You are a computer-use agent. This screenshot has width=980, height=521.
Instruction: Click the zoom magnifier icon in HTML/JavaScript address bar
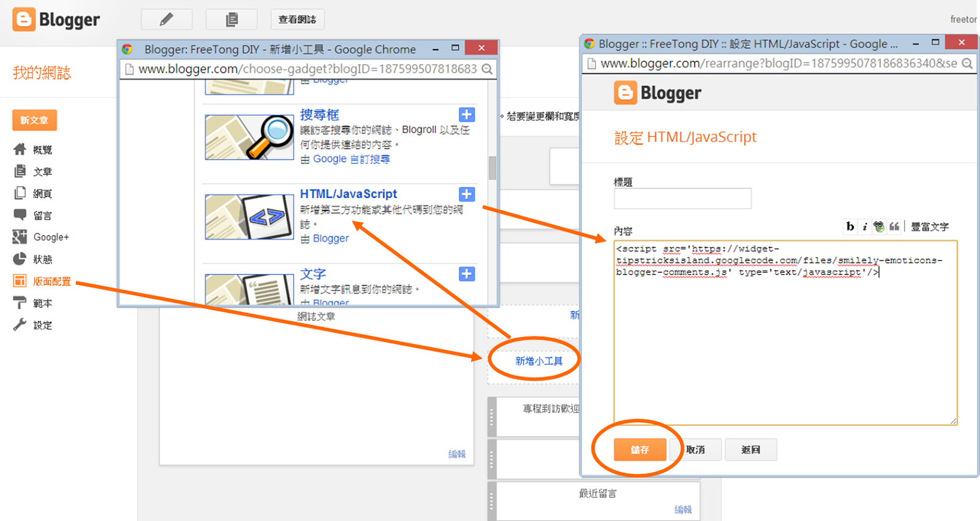pos(967,63)
